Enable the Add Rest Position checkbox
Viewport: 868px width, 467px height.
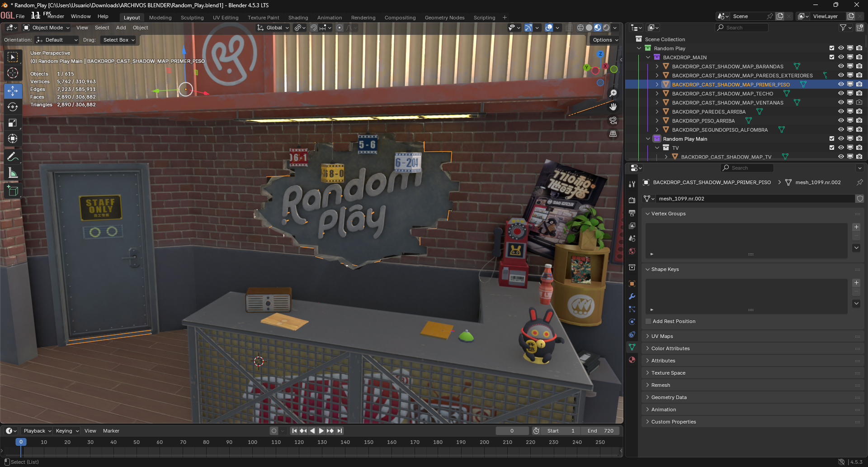click(648, 321)
